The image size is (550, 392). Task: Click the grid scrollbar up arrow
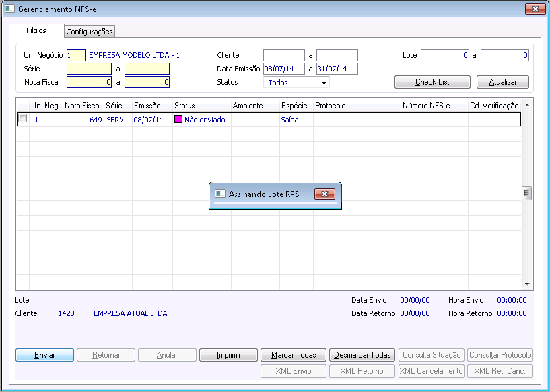tap(527, 105)
